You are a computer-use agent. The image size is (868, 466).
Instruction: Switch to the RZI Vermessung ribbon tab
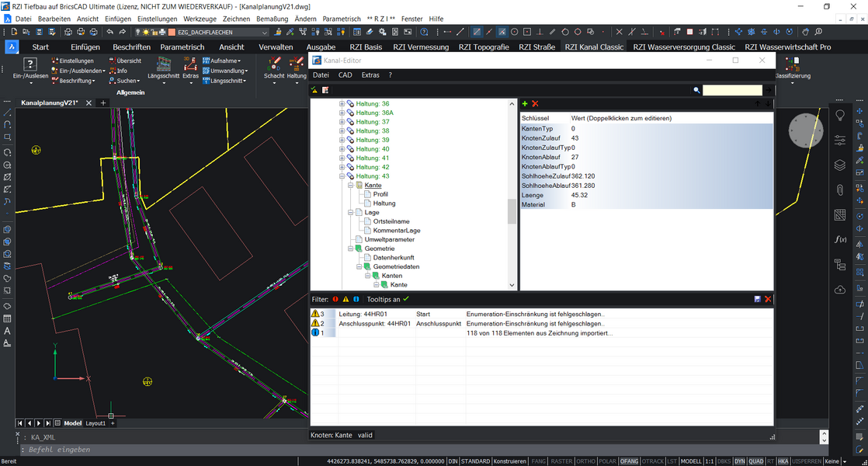(x=420, y=47)
